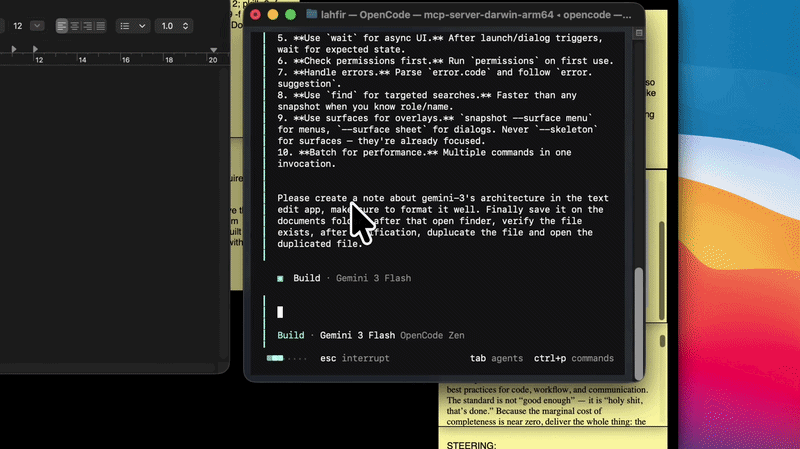Click the green Build indicator square
This screenshot has width=800, height=449.
tap(280, 279)
